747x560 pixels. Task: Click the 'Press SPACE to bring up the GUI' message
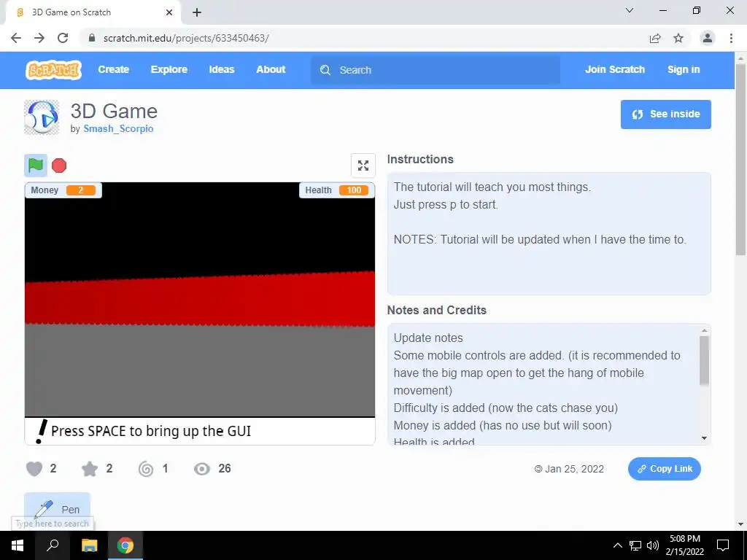(x=150, y=431)
